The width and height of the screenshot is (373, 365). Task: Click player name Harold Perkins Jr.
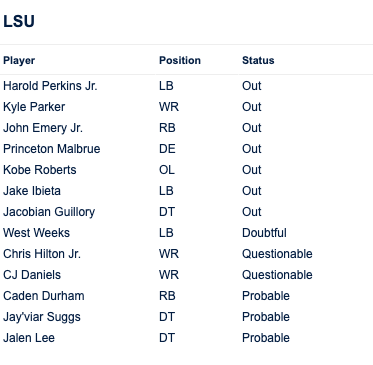[50, 86]
